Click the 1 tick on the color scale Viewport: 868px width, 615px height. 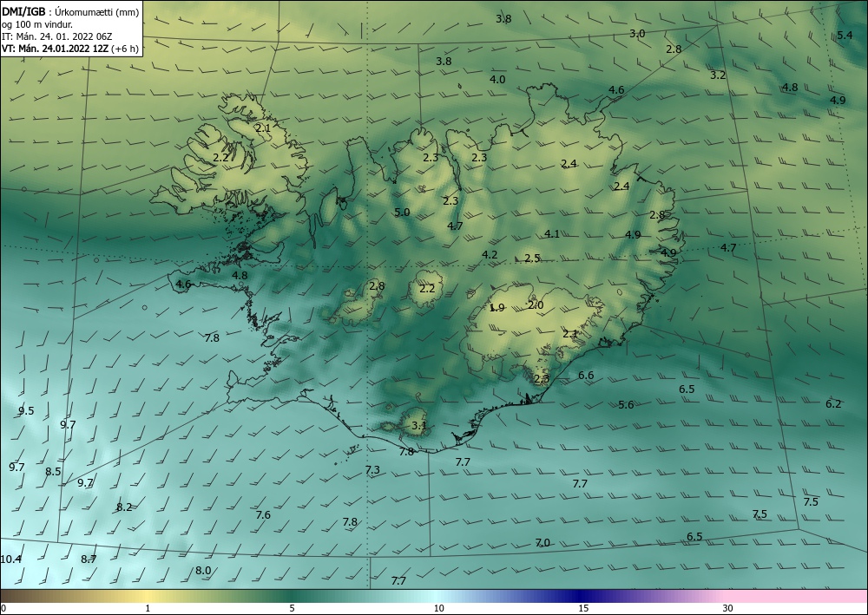(148, 608)
